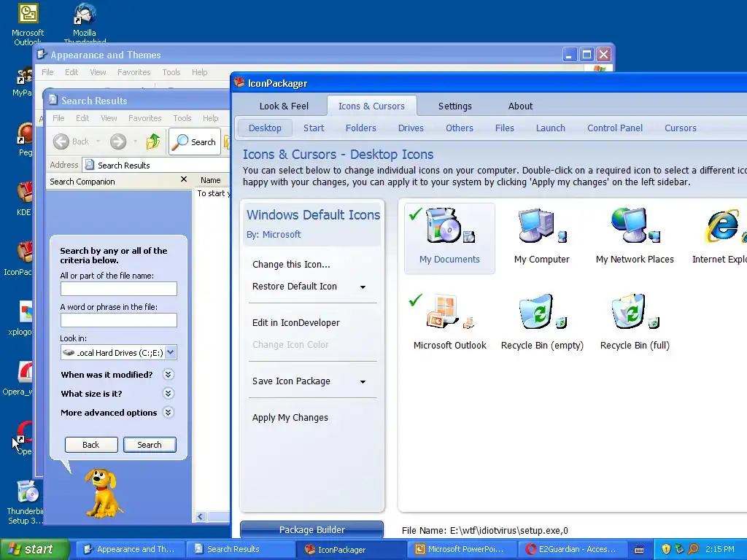Viewport: 747px width, 560px height.
Task: Open the Mozilla Thunderbird desktop shortcut
Action: click(x=85, y=24)
